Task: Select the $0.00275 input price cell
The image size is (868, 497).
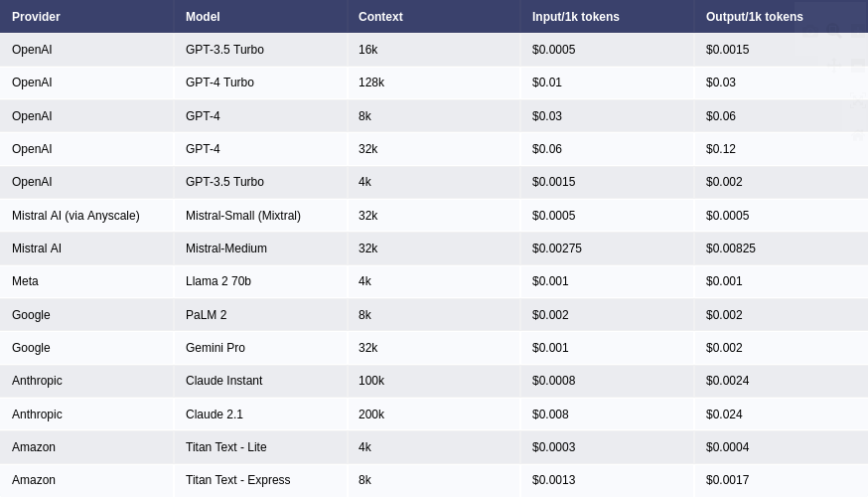Action: click(557, 248)
